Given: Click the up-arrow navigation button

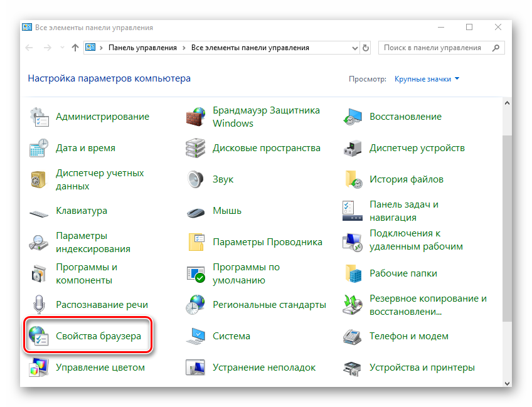Looking at the screenshot, I should pyautogui.click(x=75, y=48).
